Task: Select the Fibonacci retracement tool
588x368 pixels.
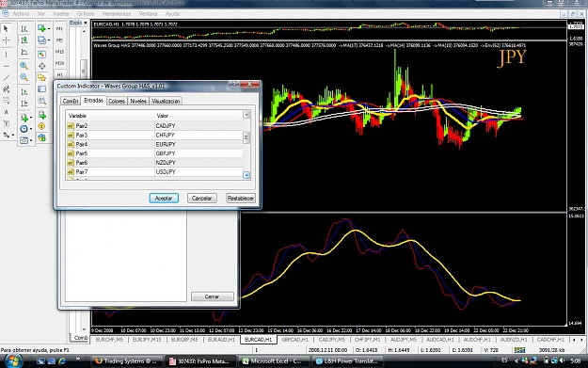Action: pos(6,100)
